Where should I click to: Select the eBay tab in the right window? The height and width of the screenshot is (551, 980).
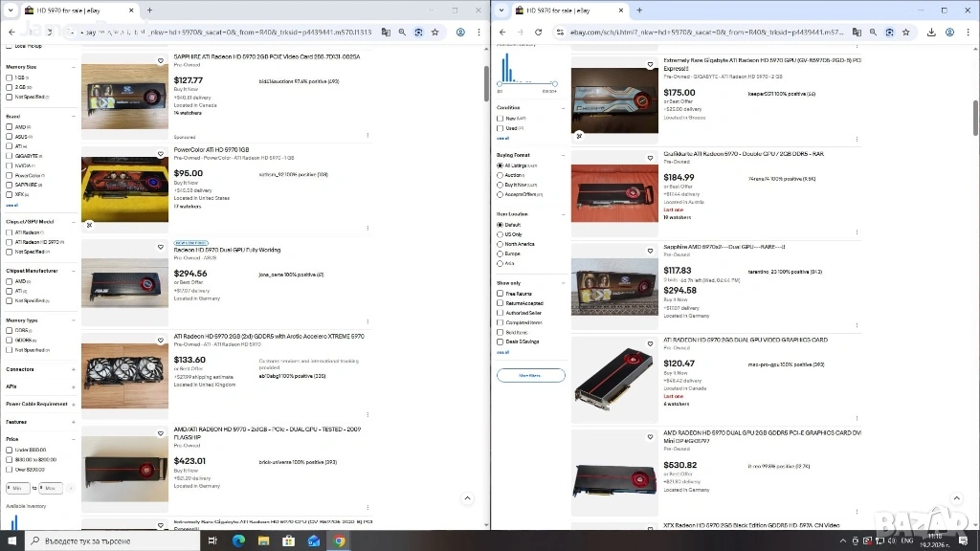(555, 11)
